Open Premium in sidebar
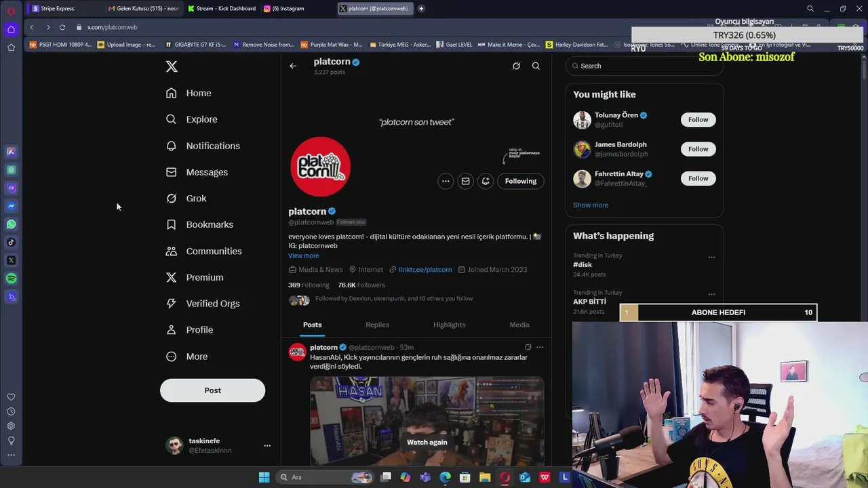Viewport: 868px width, 488px height. click(x=195, y=277)
